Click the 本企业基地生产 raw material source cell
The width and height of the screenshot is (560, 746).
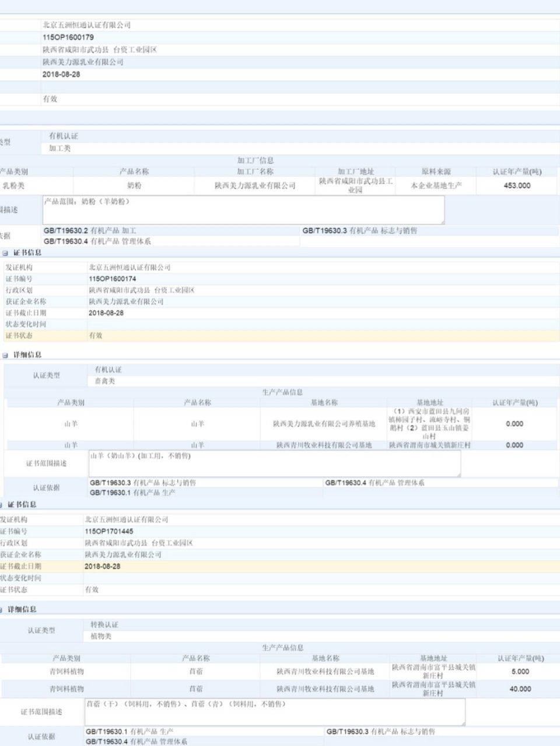[x=436, y=186]
